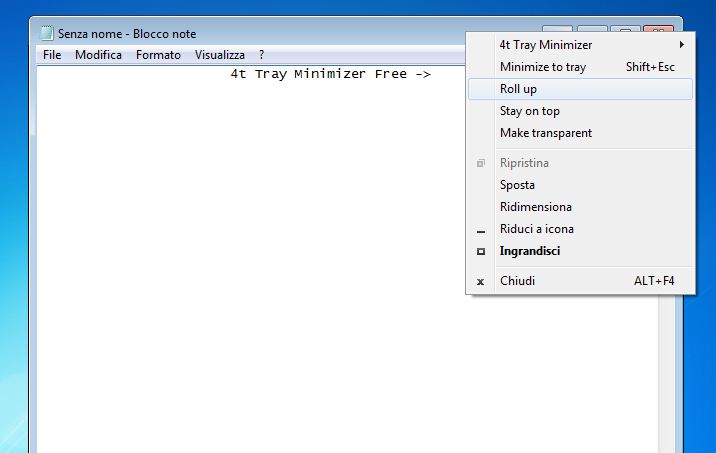Screen dimensions: 716x453
Task: Click the Shift+Esc shortcut label
Action: click(x=650, y=67)
